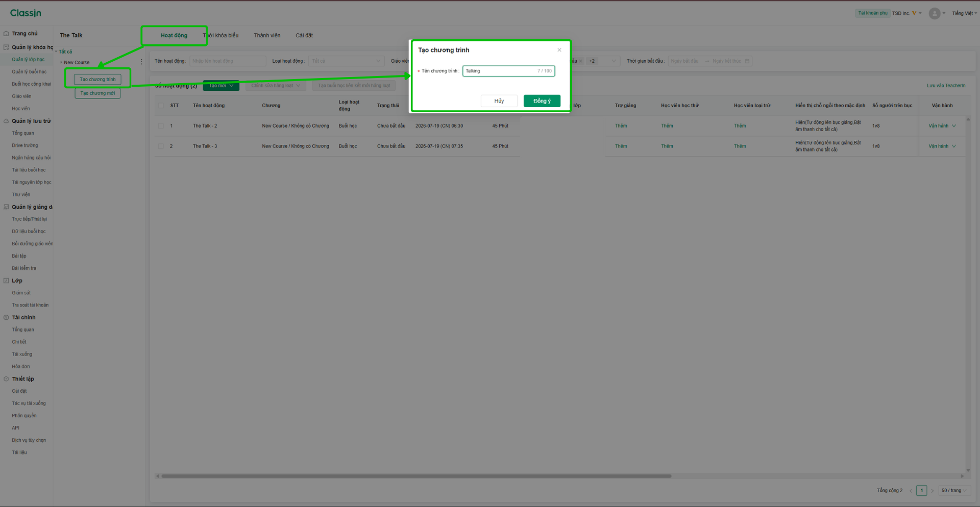Click the Tạo chương mới button
The image size is (980, 507).
[x=97, y=93]
